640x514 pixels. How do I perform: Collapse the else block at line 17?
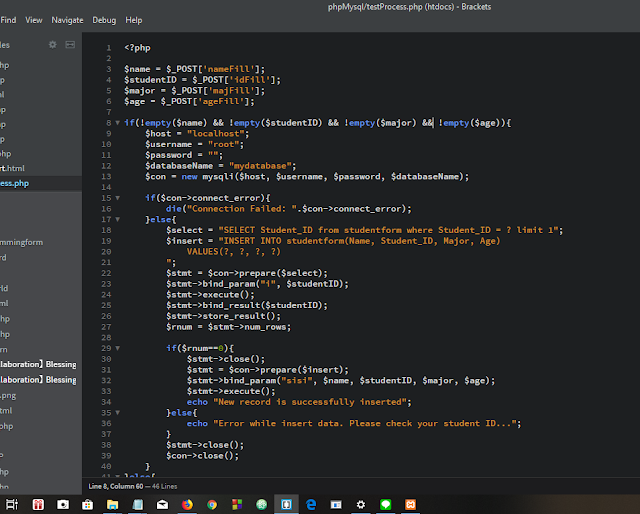pos(118,219)
